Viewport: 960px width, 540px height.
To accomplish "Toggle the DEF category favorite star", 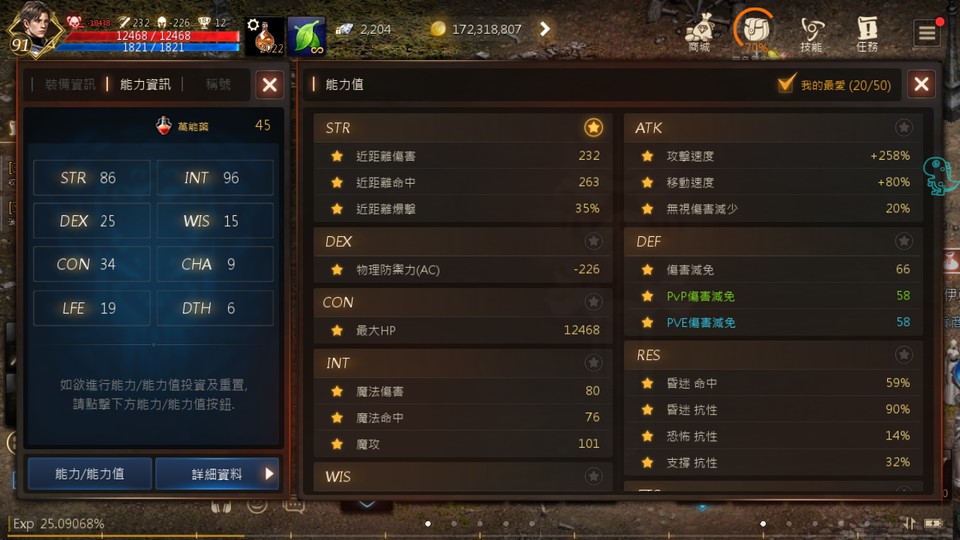I will (903, 241).
